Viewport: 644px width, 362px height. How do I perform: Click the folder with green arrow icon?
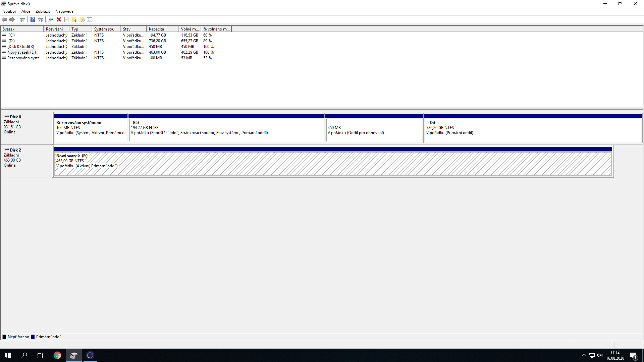click(x=74, y=19)
